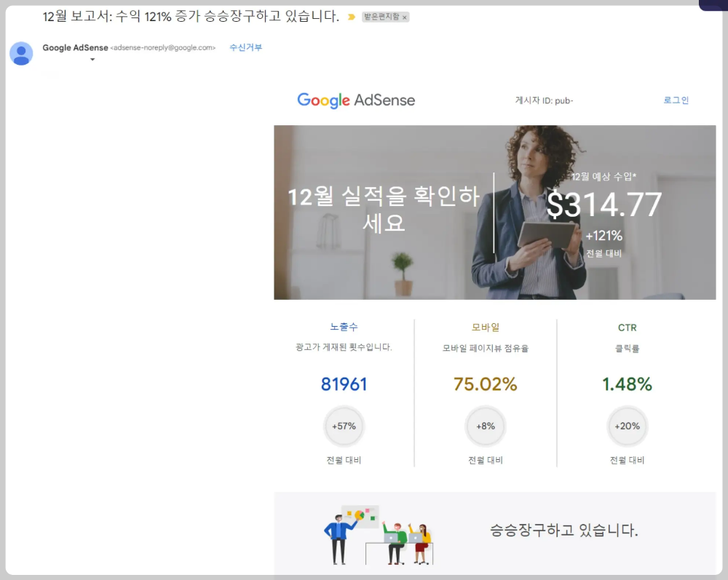Click the 12월 실적을 확인하세요 headline
The width and height of the screenshot is (728, 580).
[x=384, y=210]
